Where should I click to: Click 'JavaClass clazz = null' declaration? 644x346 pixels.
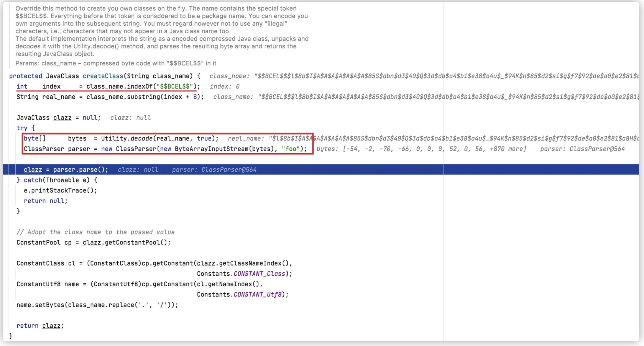pos(58,118)
